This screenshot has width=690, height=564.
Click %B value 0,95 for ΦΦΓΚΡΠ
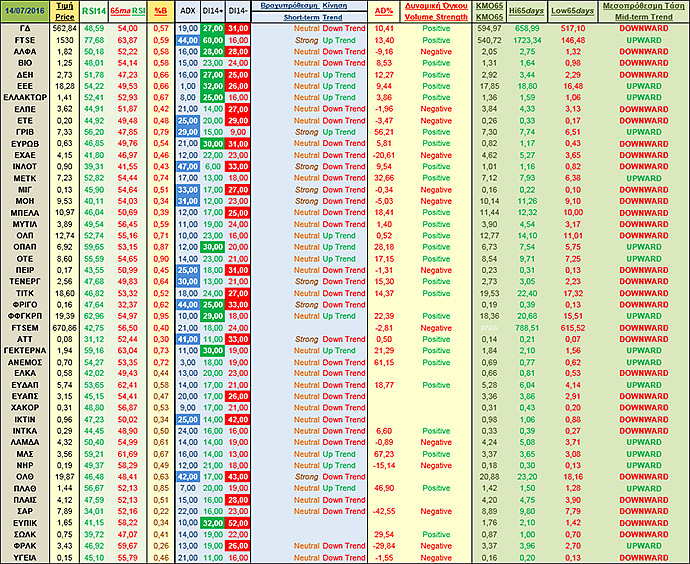[161, 316]
